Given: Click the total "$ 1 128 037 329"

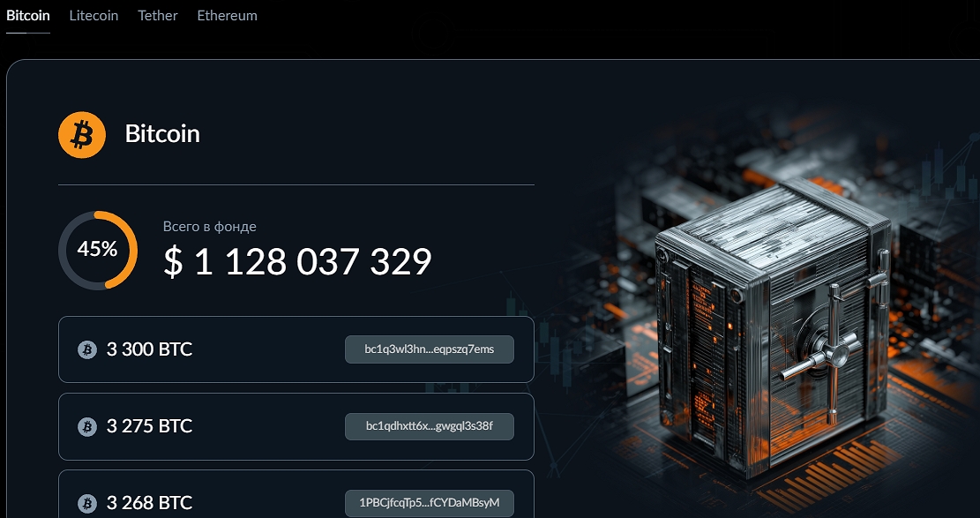Looking at the screenshot, I should pyautogui.click(x=297, y=261).
